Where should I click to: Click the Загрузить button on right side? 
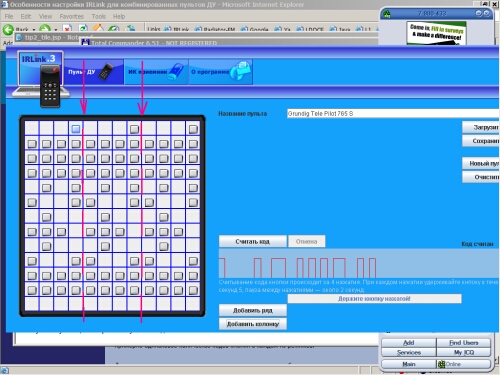(480, 127)
